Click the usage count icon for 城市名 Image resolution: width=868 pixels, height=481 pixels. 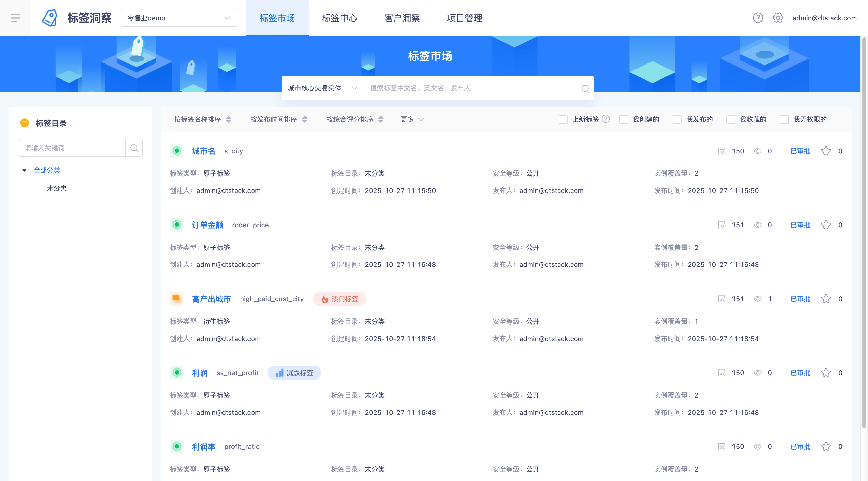coord(721,151)
